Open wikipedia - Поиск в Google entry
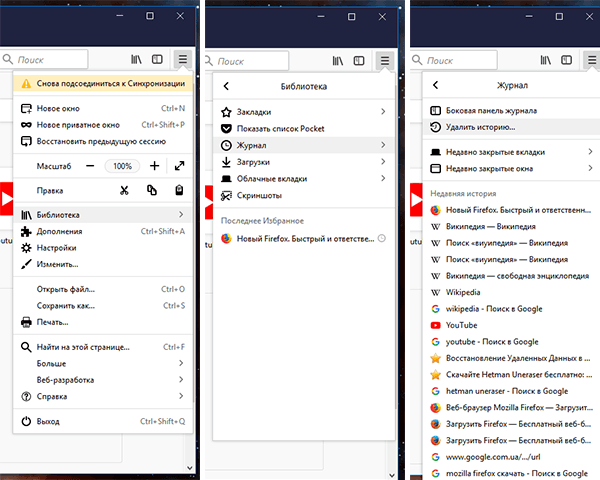 [x=512, y=309]
